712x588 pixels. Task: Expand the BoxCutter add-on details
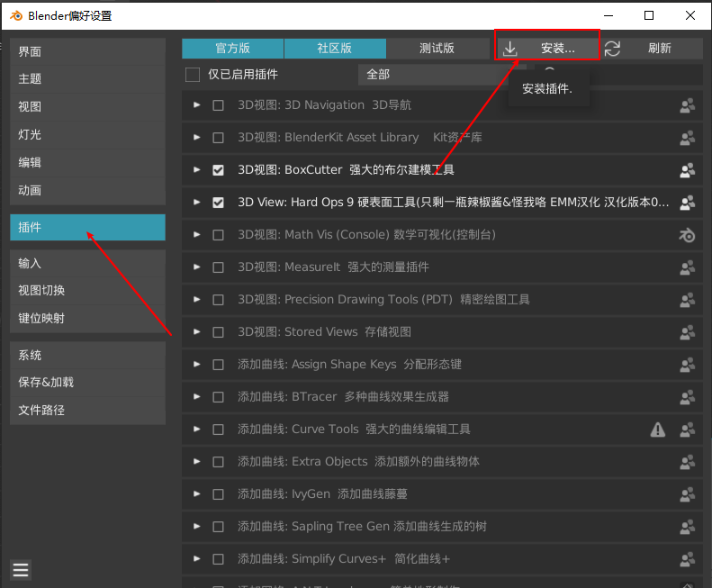[196, 169]
